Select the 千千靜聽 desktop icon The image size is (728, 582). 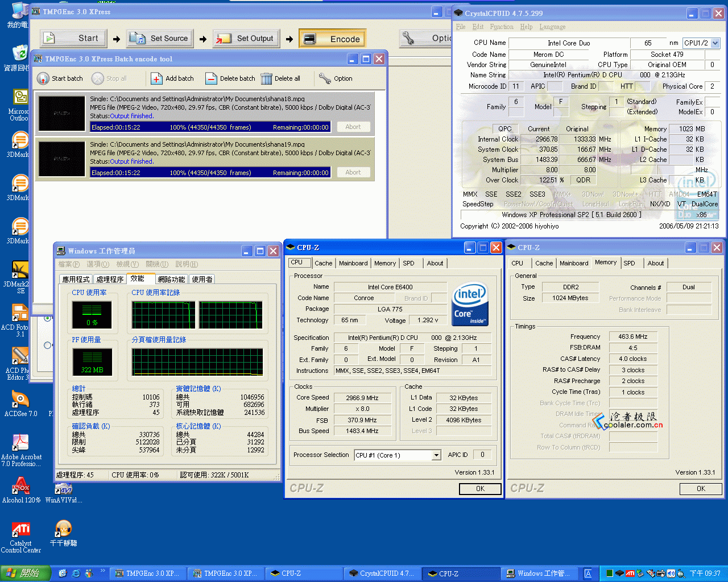63,533
